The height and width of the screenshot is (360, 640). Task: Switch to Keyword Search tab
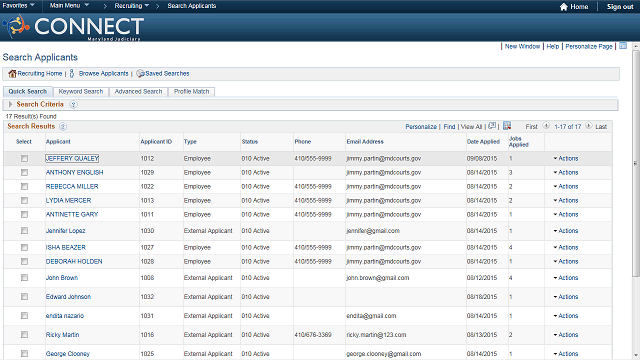point(81,91)
